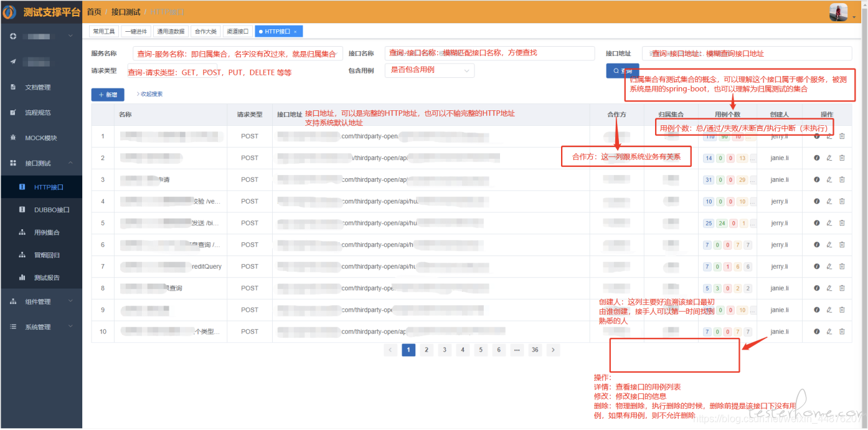Click the 收起搜索 link

pyautogui.click(x=149, y=94)
